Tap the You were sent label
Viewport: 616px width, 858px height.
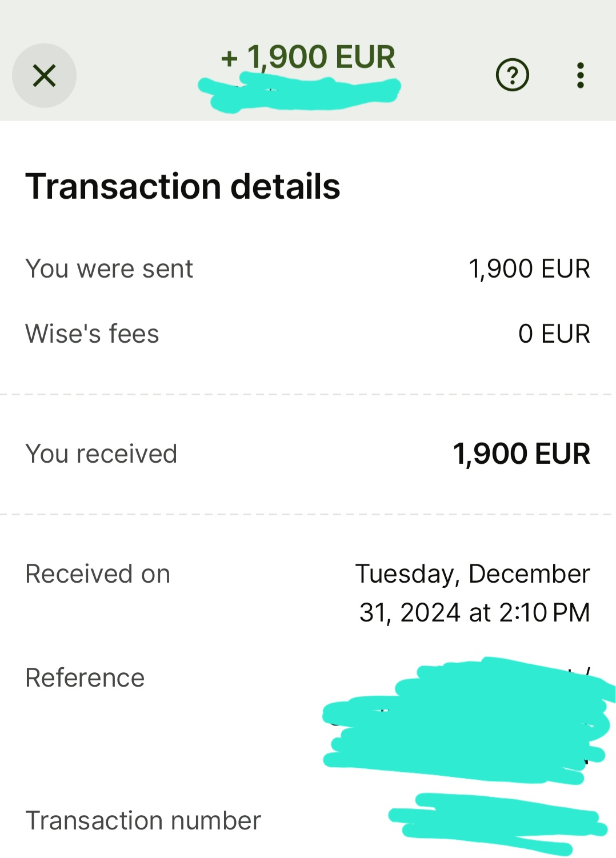pyautogui.click(x=109, y=268)
